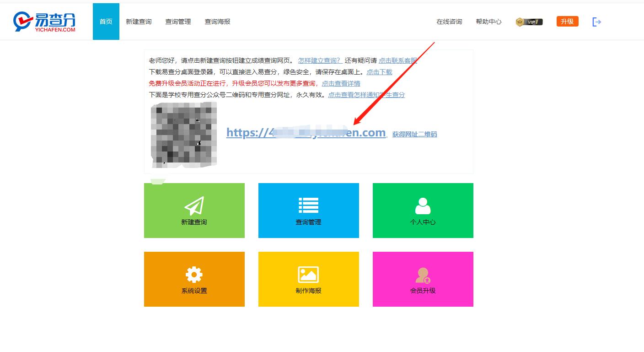Open 制作海报 via the picture icon tile
The width and height of the screenshot is (644, 352).
pos(308,279)
